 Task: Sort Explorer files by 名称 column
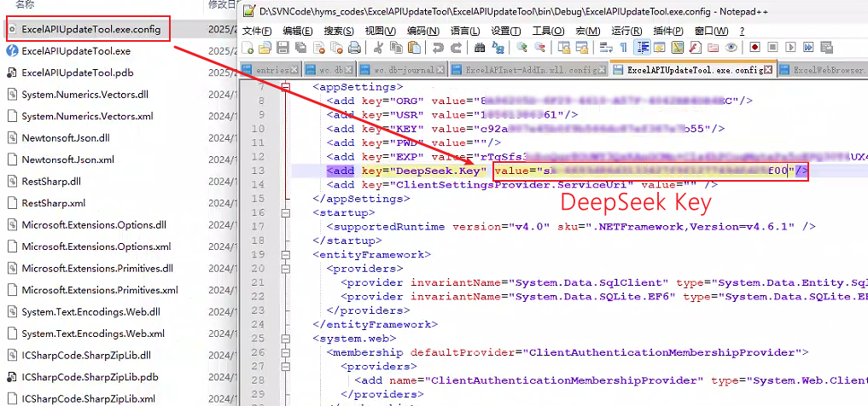point(24,5)
